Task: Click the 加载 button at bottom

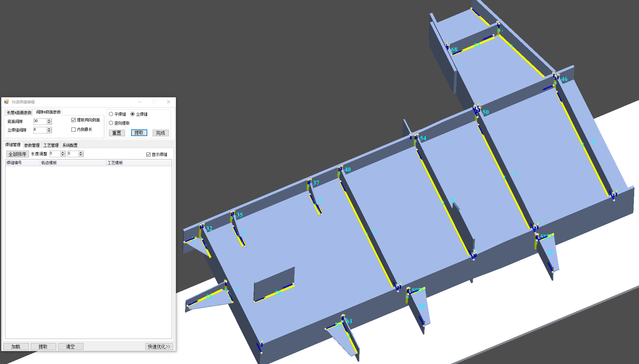Action: tap(16, 347)
